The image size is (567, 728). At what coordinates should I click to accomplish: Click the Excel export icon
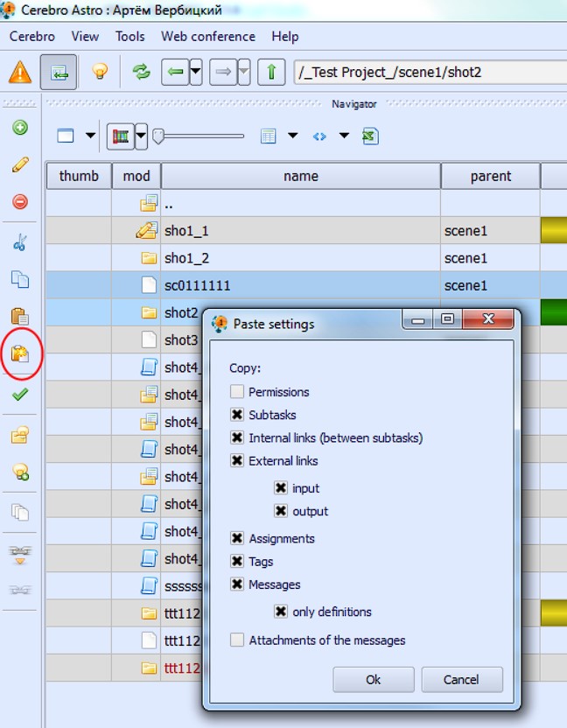click(x=370, y=136)
